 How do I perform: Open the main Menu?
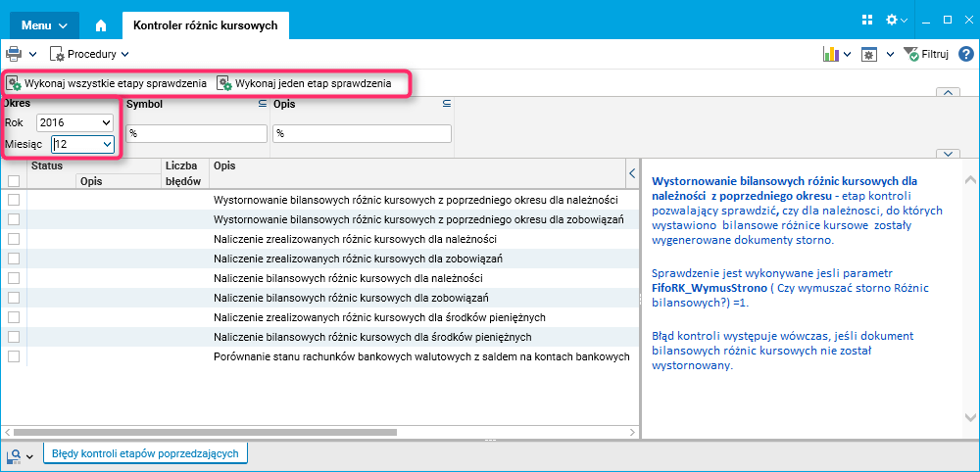[43, 24]
